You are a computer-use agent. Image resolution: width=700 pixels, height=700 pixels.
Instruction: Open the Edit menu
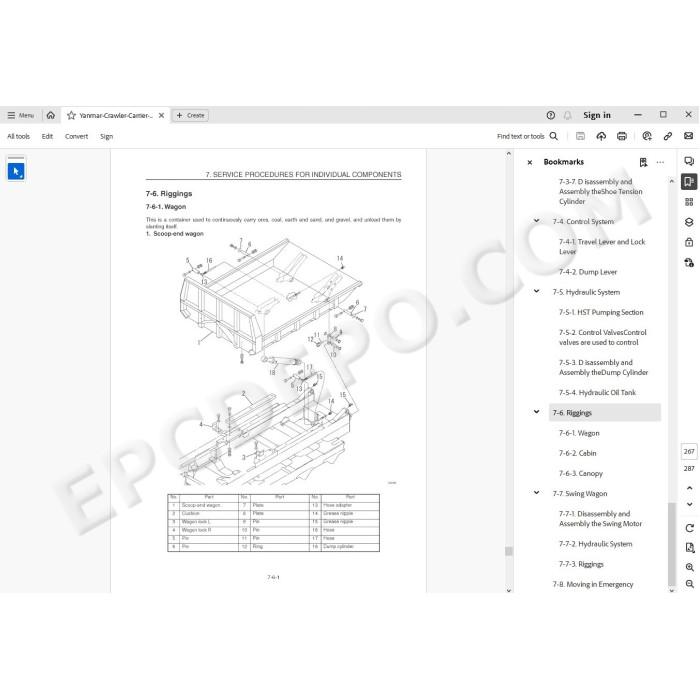(47, 136)
